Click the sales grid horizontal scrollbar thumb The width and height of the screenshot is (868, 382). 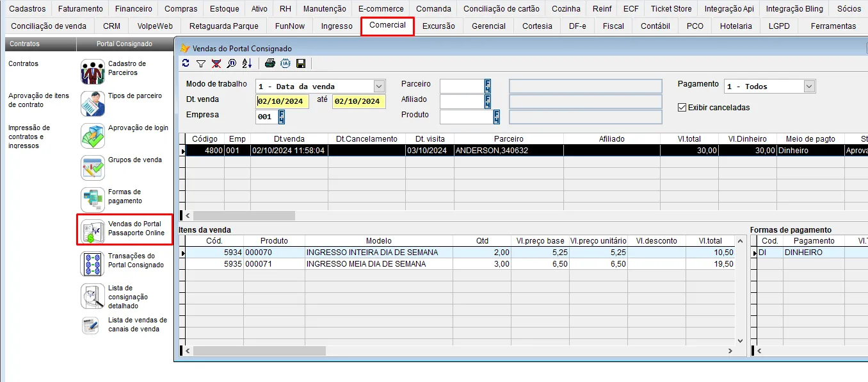click(244, 216)
